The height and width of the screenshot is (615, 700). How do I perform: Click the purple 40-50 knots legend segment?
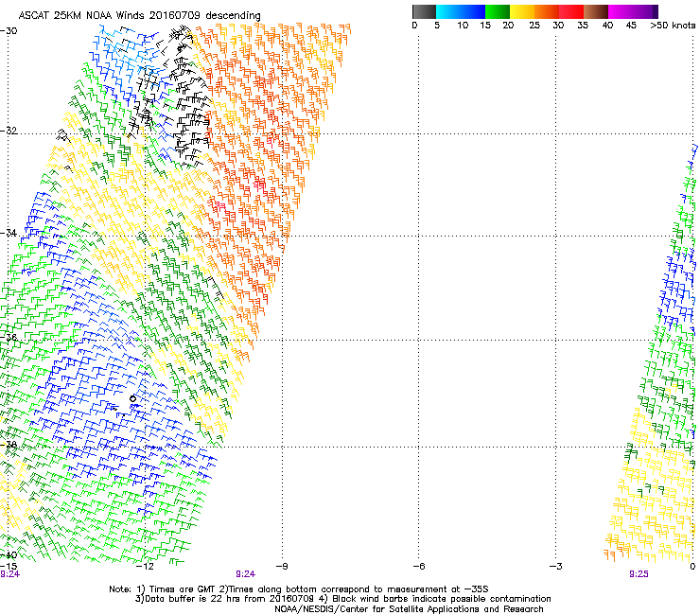pyautogui.click(x=633, y=11)
